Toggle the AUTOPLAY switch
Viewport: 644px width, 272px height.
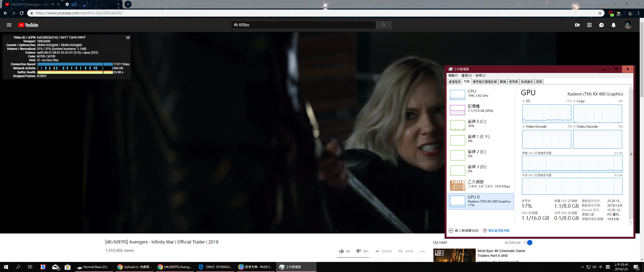(x=528, y=243)
